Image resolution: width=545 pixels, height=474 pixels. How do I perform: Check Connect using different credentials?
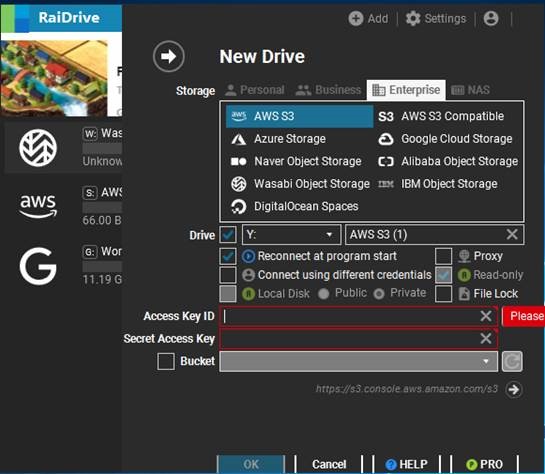tap(228, 275)
